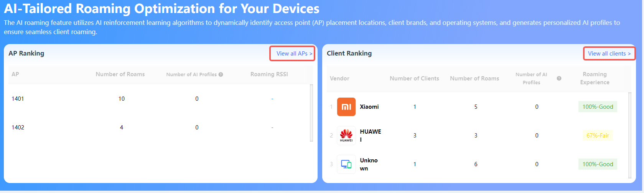
Task: Click the Unknown vendor's 100%-Good badge
Action: [x=598, y=164]
